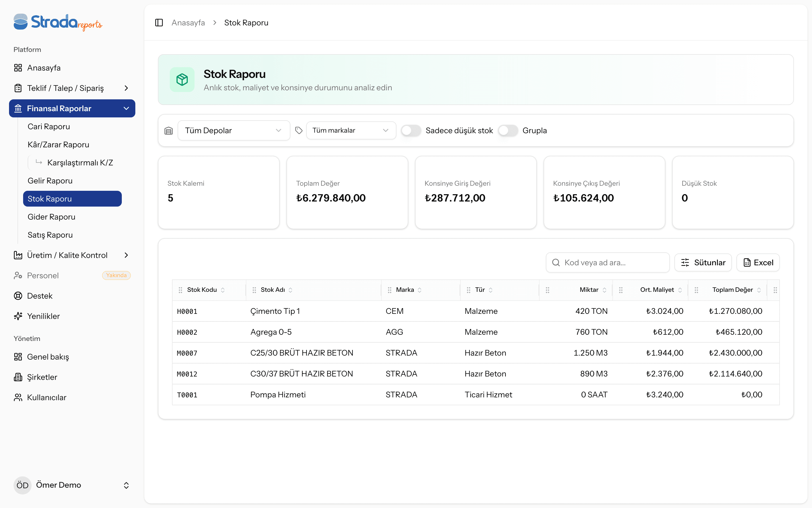Click the Stok Adı column drag handle
This screenshot has height=508, width=812.
coord(254,290)
